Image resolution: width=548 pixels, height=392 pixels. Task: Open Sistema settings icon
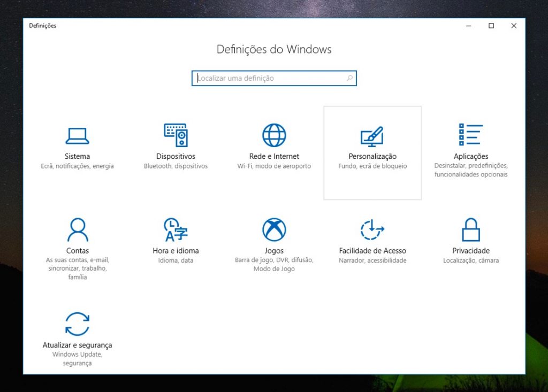coord(77,135)
